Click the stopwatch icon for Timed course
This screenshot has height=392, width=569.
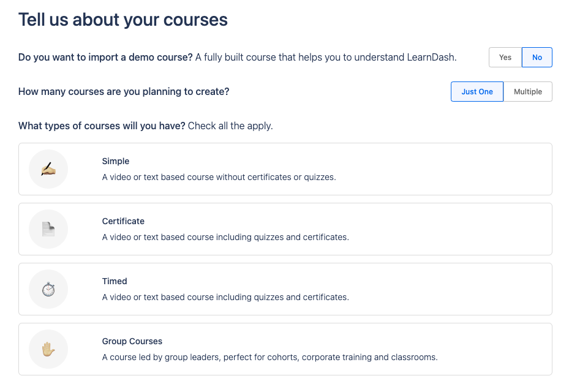pyautogui.click(x=48, y=289)
